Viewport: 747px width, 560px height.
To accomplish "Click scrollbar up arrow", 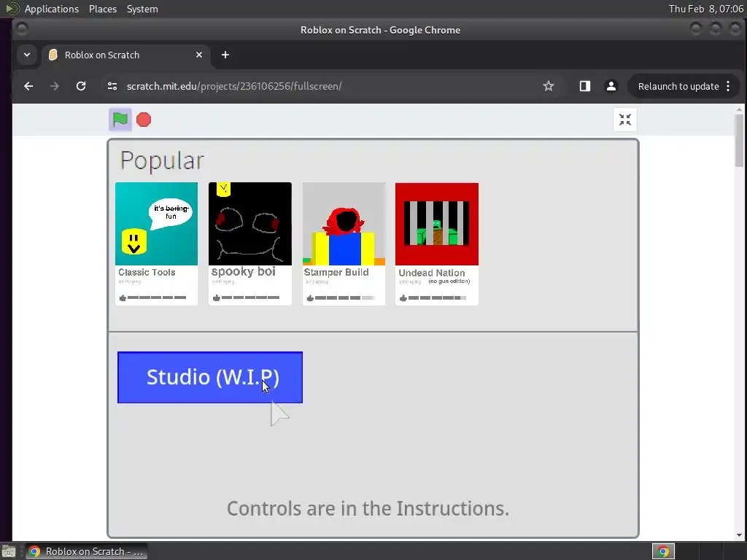I will pos(739,109).
